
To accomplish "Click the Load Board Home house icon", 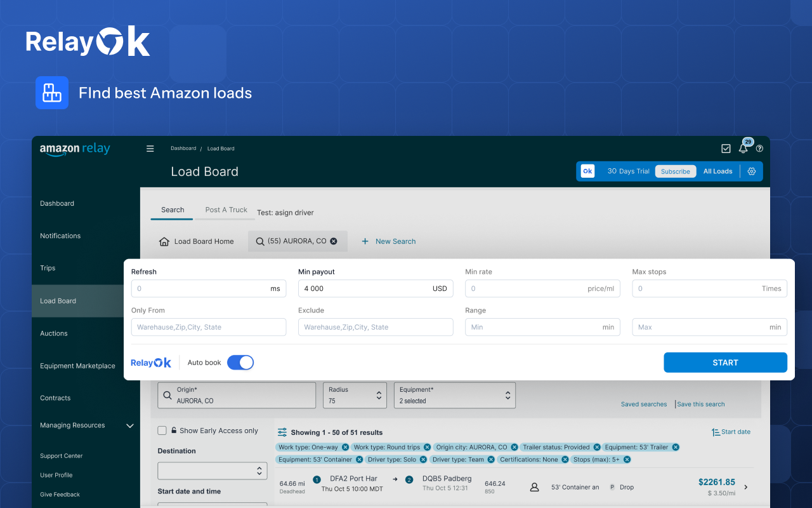I will tap(164, 241).
